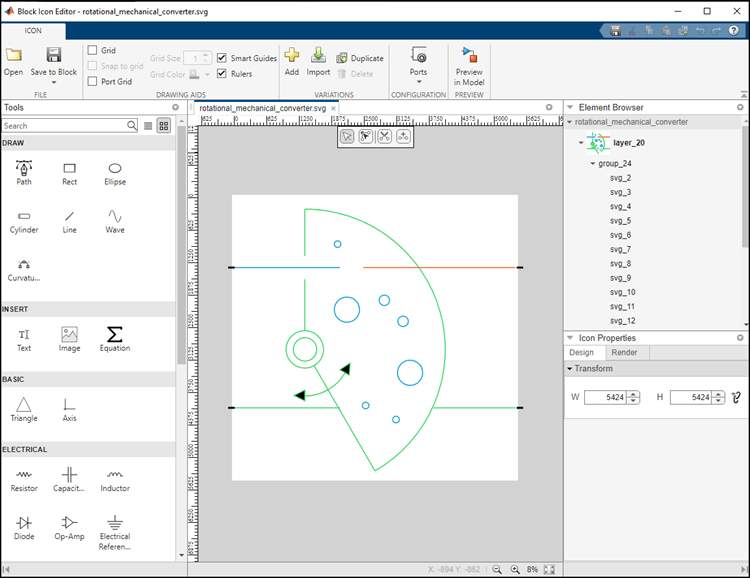The height and width of the screenshot is (578, 750).
Task: Choose the Ellipse tool
Action: tap(115, 174)
